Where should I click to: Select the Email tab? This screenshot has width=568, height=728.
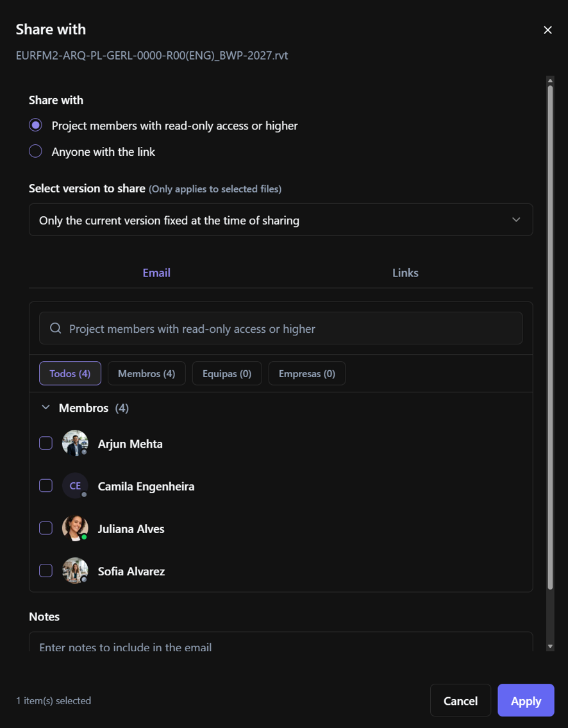[x=156, y=273]
